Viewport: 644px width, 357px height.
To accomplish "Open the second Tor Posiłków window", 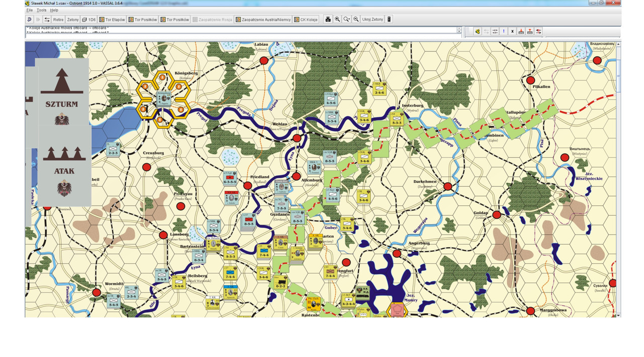I will (175, 20).
